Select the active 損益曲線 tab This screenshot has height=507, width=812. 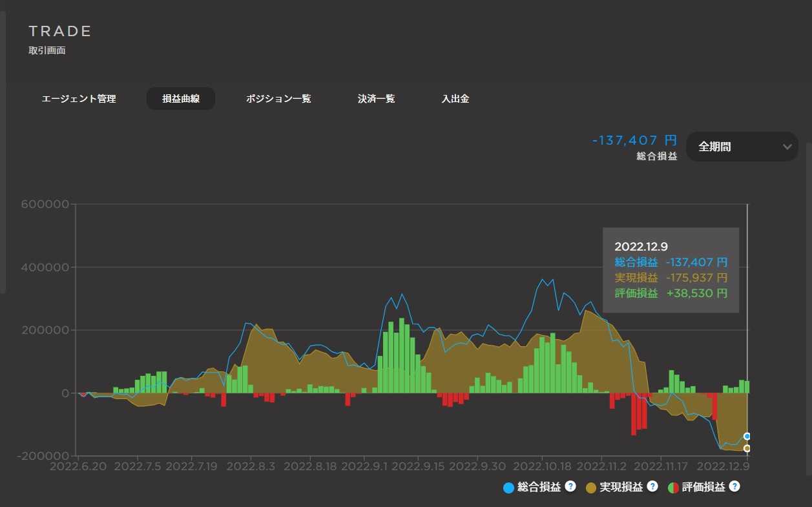tap(180, 99)
